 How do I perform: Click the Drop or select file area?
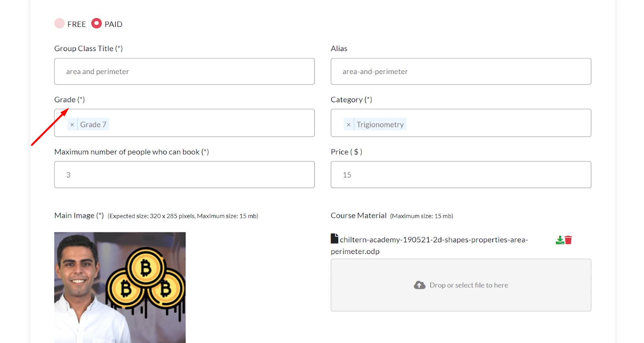coord(461,285)
